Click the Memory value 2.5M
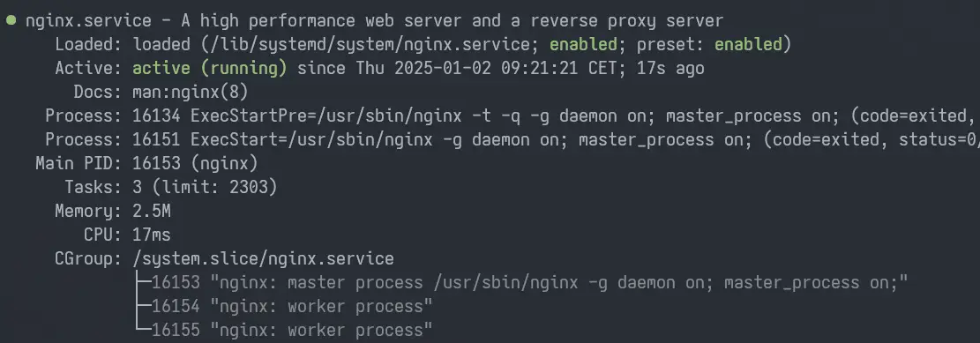Viewport: 980px width, 343px height. pos(151,211)
